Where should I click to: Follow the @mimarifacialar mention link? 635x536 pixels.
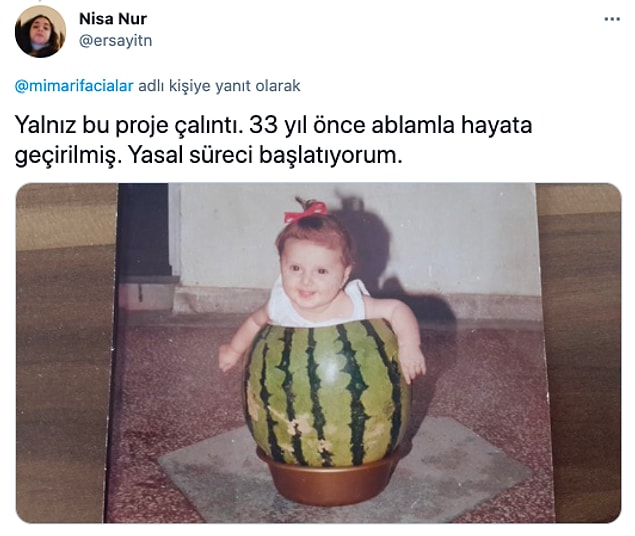click(74, 86)
